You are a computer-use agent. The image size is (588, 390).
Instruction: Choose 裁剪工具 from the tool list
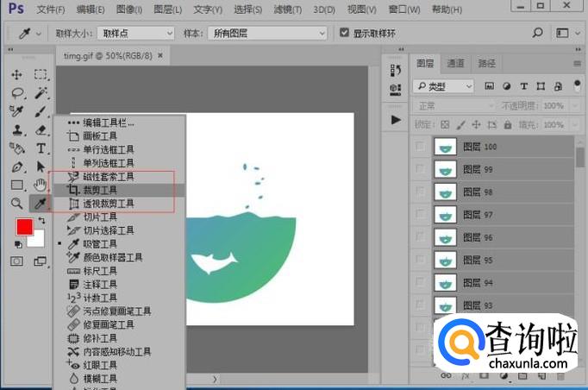[99, 190]
